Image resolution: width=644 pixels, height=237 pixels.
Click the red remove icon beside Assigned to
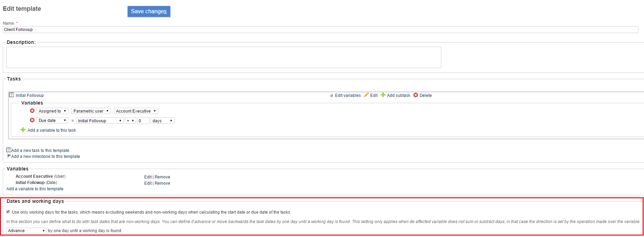(x=32, y=111)
